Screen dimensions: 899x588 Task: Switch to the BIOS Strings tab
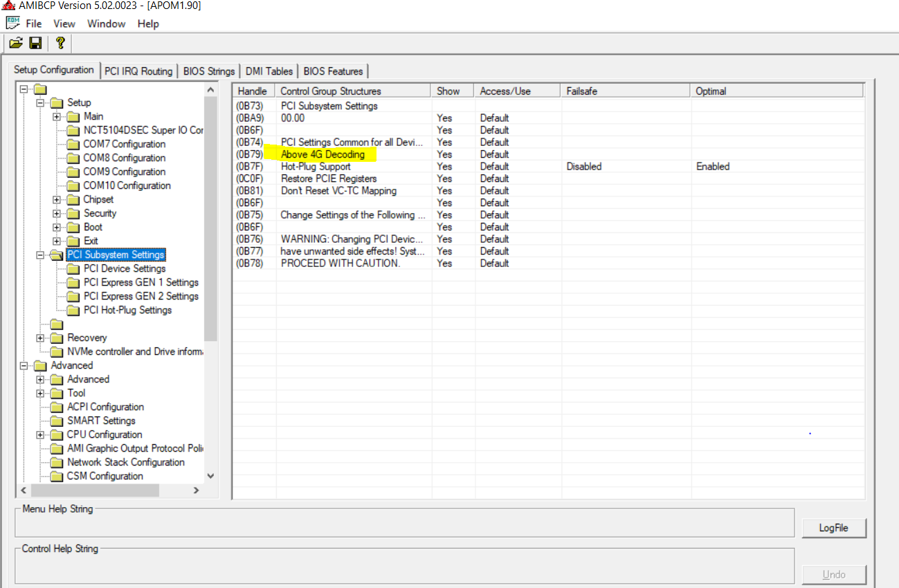(x=209, y=71)
